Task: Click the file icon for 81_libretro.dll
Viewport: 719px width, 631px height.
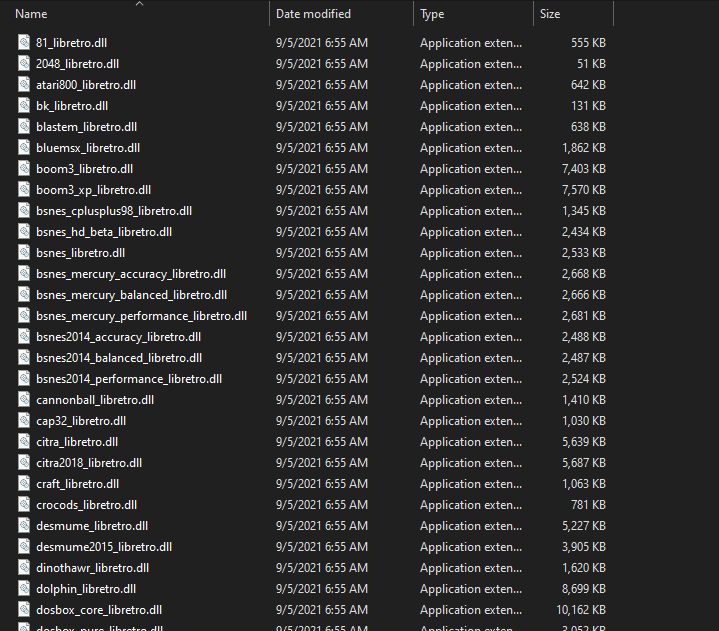Action: tap(24, 43)
